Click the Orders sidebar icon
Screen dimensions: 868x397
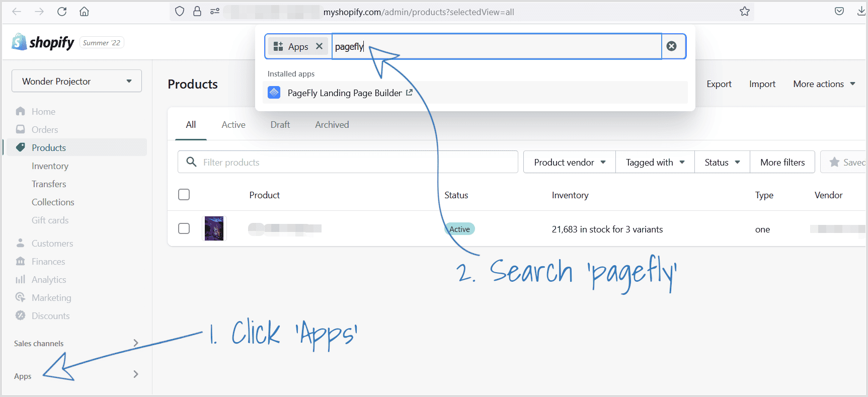tap(21, 129)
